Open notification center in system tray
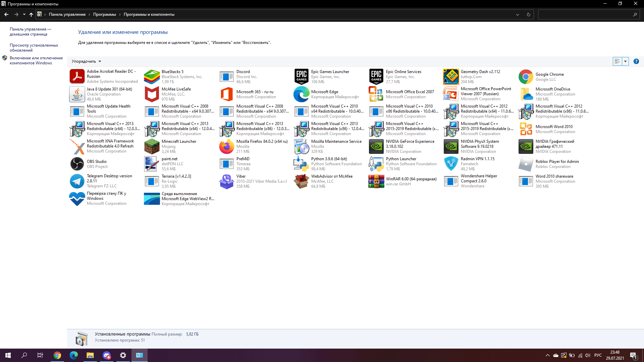This screenshot has width=644, height=362. (633, 355)
